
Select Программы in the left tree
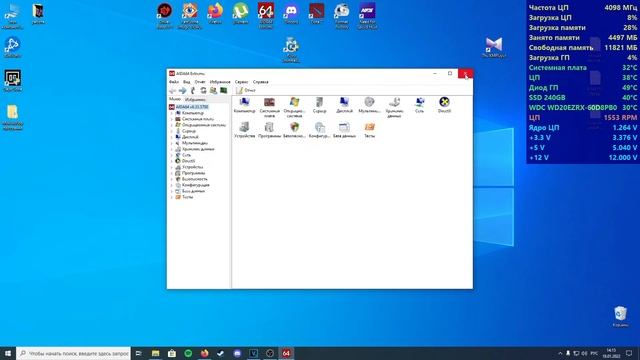pyautogui.click(x=193, y=173)
